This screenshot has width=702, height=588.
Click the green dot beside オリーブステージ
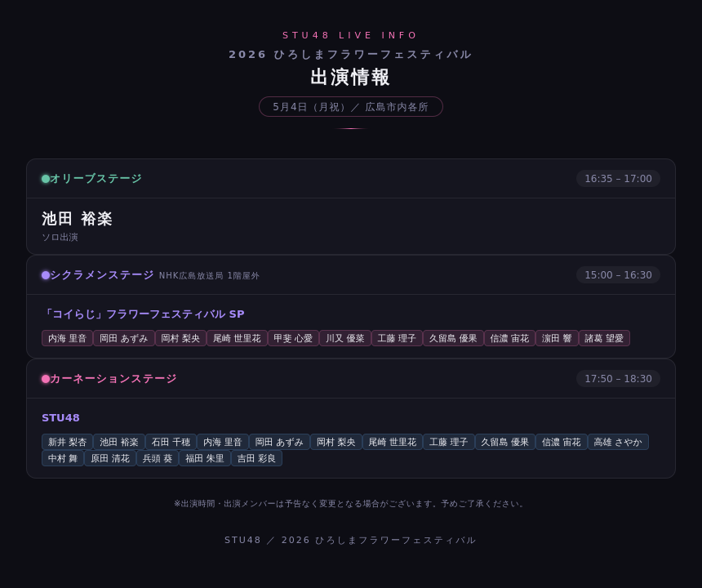46,179
